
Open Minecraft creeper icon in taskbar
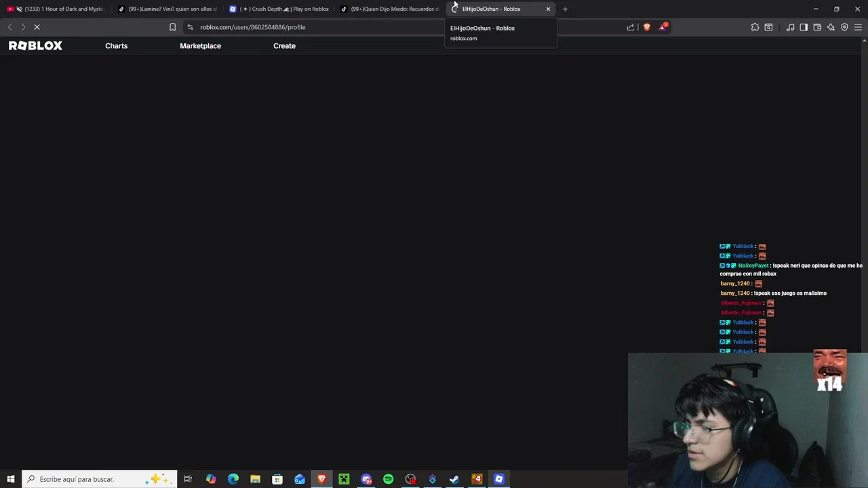point(344,479)
